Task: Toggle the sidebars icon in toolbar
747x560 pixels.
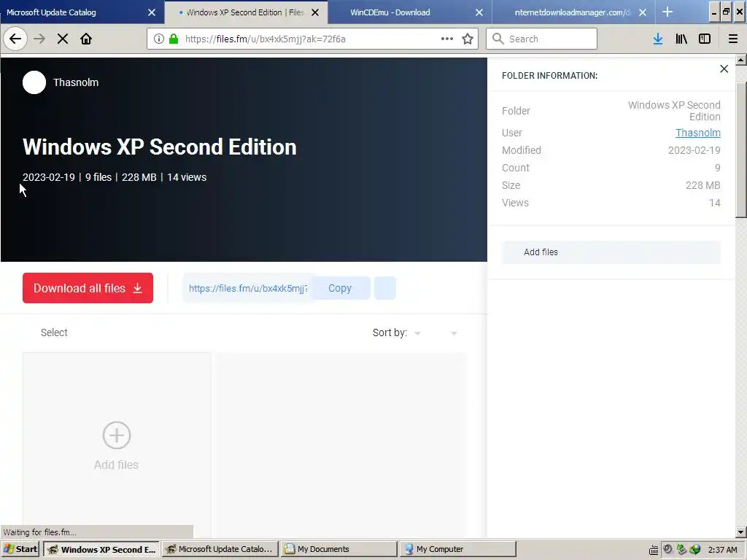Action: [x=705, y=39]
